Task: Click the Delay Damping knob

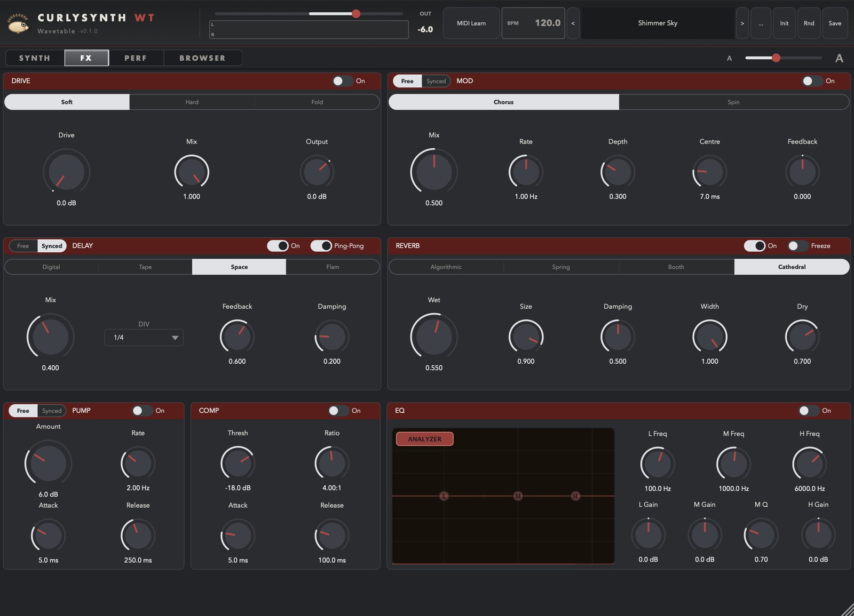Action: [x=332, y=337]
